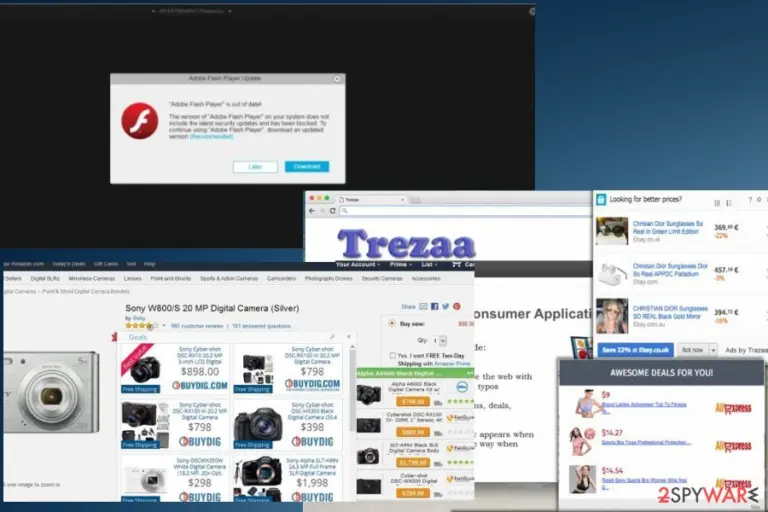
Task: Share the product on Facebook
Action: click(434, 307)
